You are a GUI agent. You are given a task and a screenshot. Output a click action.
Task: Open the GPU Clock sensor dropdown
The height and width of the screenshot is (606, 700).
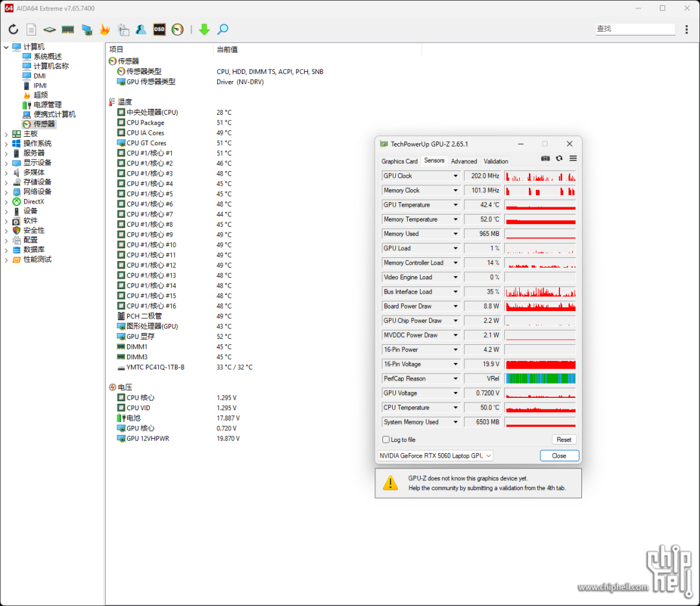point(456,176)
